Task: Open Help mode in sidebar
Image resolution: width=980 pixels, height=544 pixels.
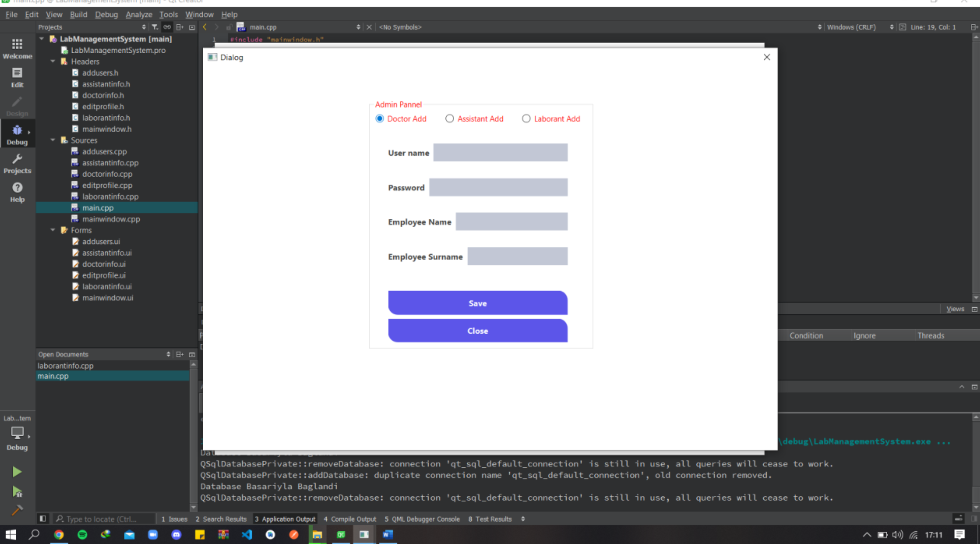Action: coord(17,192)
